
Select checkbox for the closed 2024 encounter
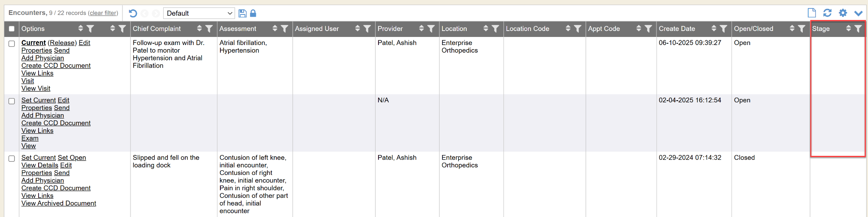coord(12,158)
